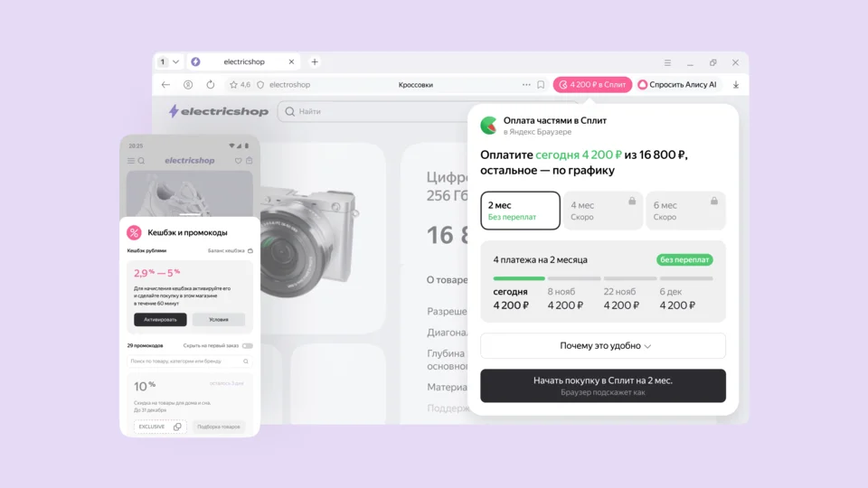Expand Почему это удобно section
The image size is (868, 488).
coord(603,346)
